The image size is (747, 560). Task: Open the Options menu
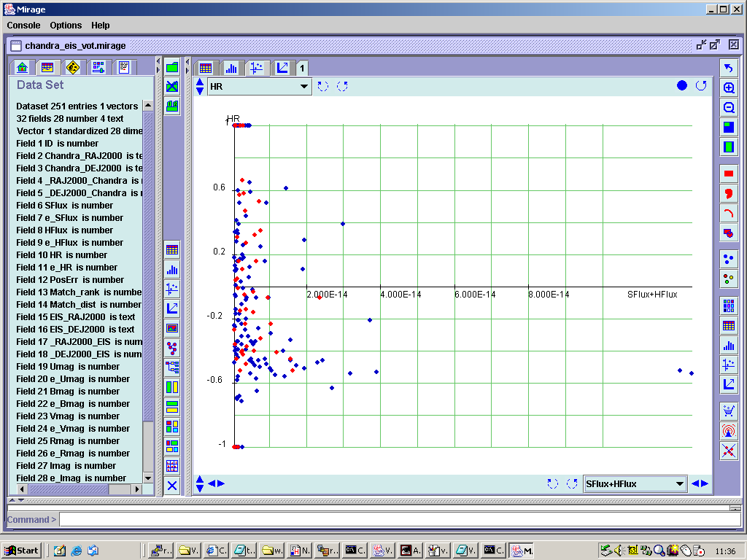point(66,26)
